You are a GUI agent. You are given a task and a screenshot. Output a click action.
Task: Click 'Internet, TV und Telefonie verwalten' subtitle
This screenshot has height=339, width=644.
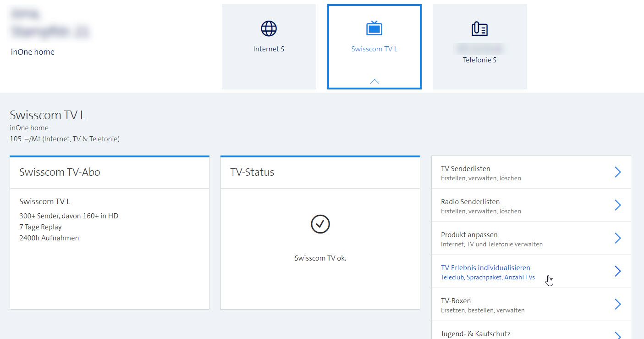point(492,244)
